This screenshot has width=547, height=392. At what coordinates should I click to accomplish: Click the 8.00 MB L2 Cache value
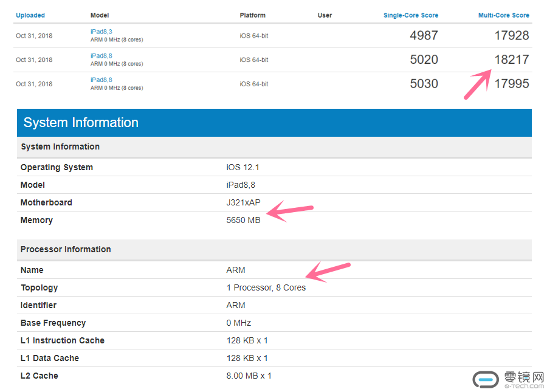pos(249,376)
